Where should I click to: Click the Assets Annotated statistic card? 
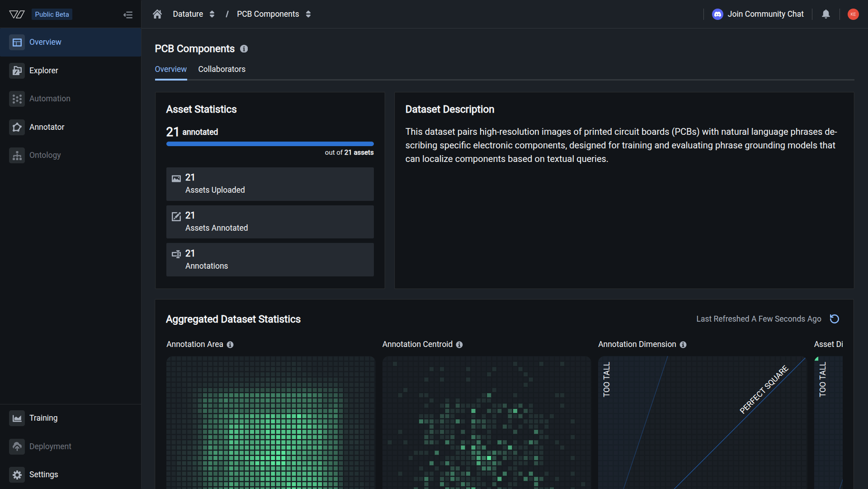point(270,222)
